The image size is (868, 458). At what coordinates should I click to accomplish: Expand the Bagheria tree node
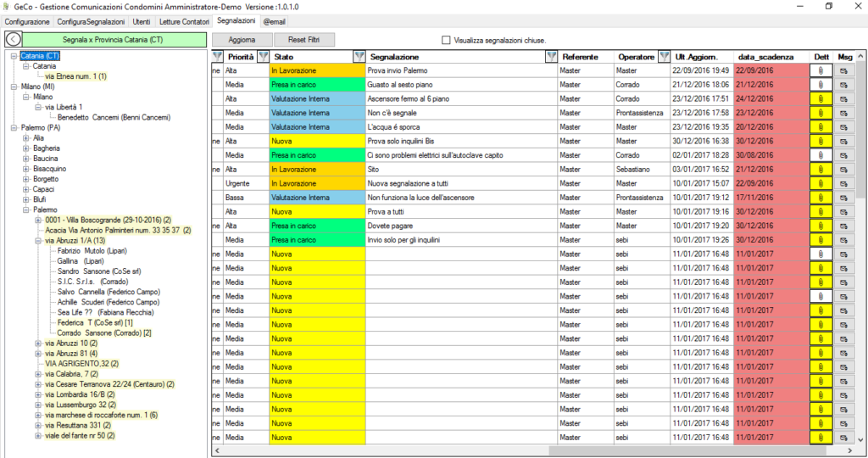26,148
